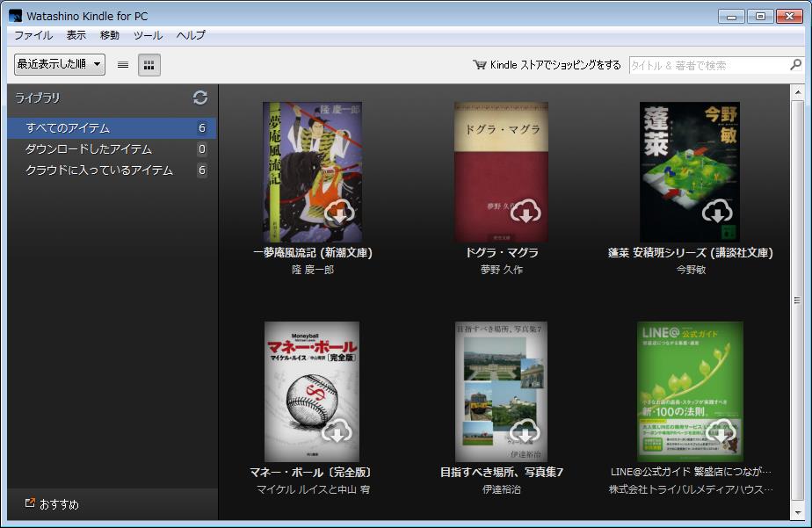Image resolution: width=812 pixels, height=528 pixels.
Task: Minimize the Kindle for PC window
Action: tap(731, 17)
